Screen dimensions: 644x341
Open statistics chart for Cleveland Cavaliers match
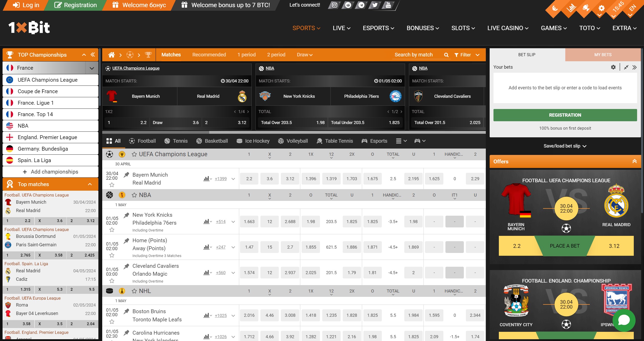[x=208, y=273]
